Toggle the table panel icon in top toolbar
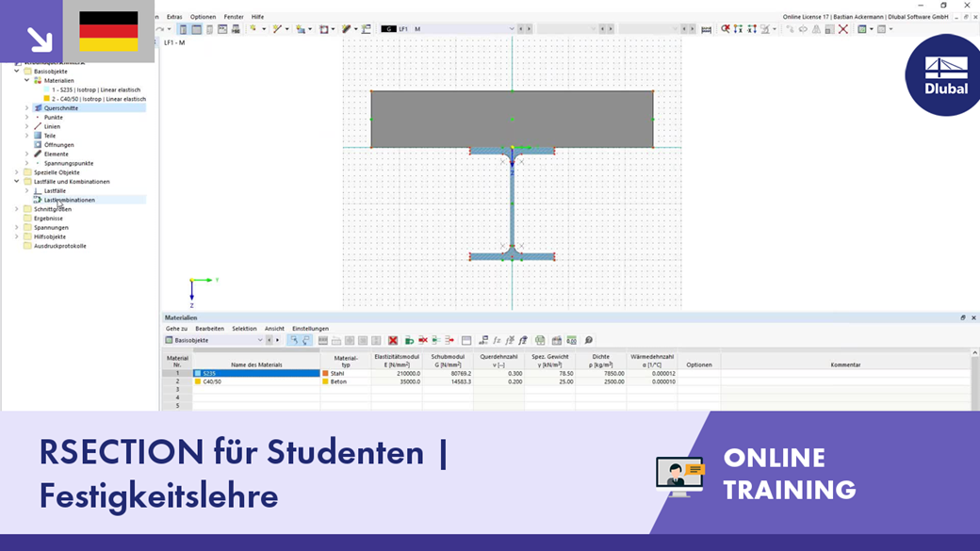 (x=196, y=29)
